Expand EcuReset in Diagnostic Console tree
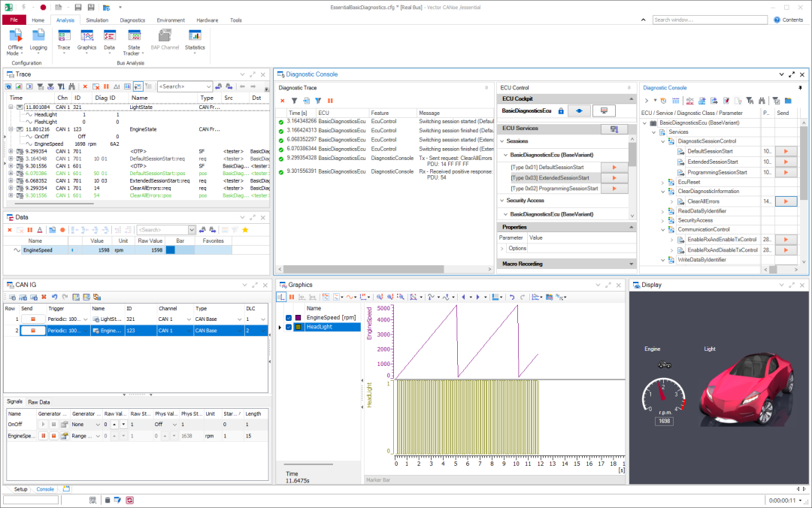The height and width of the screenshot is (508, 812). click(663, 183)
